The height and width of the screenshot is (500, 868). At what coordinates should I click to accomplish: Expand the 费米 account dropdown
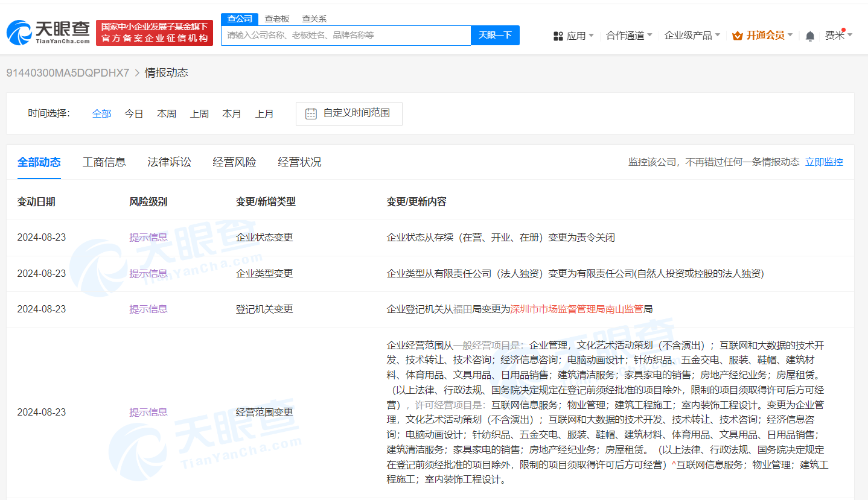pyautogui.click(x=839, y=35)
